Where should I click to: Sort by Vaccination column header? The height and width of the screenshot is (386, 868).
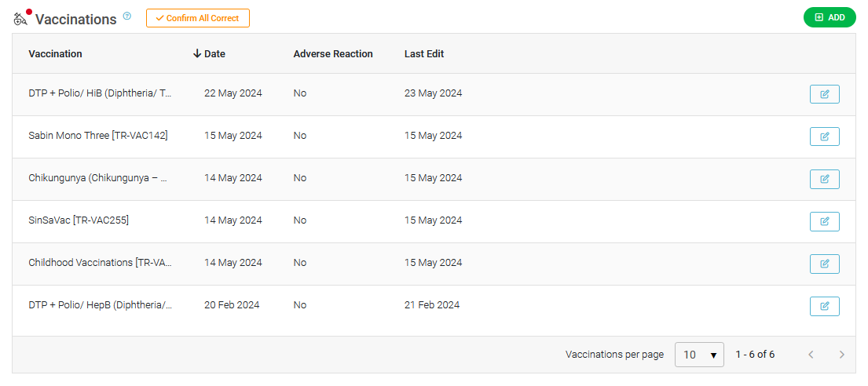tap(55, 53)
